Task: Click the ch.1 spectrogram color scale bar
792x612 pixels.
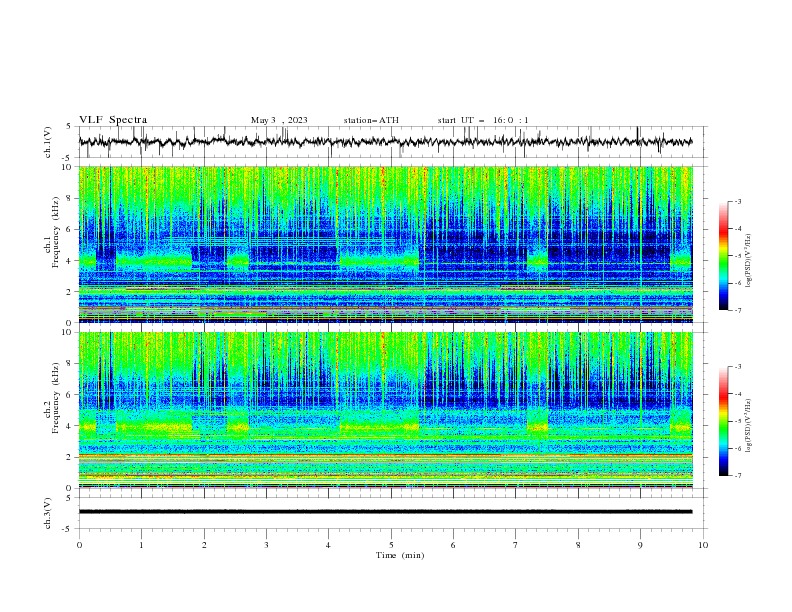Action: 723,256
